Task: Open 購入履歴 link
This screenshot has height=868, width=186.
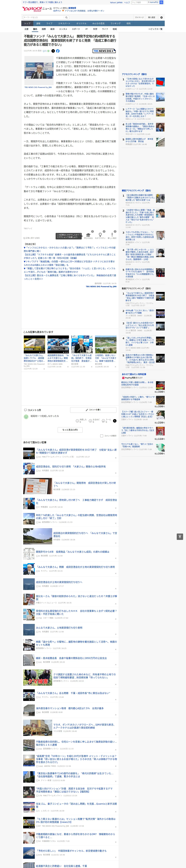Action: coord(152,18)
